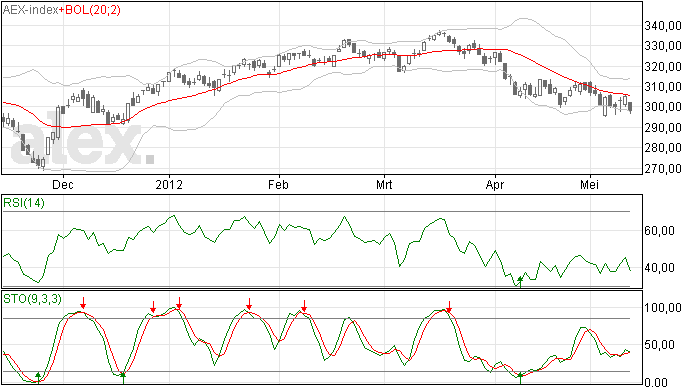Click the green up arrow at STO late-November low
Screen dimensions: 690x387
point(38,378)
